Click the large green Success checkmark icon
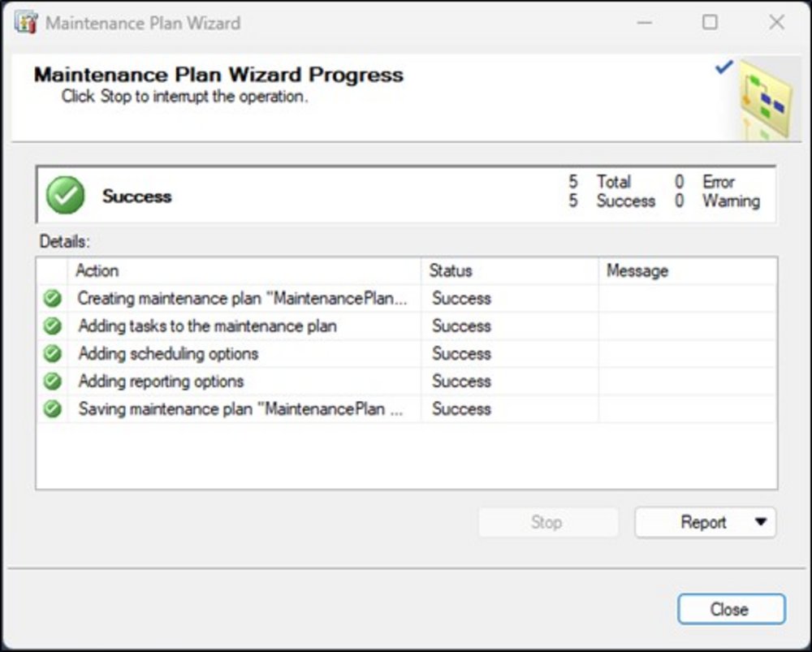 pos(65,196)
